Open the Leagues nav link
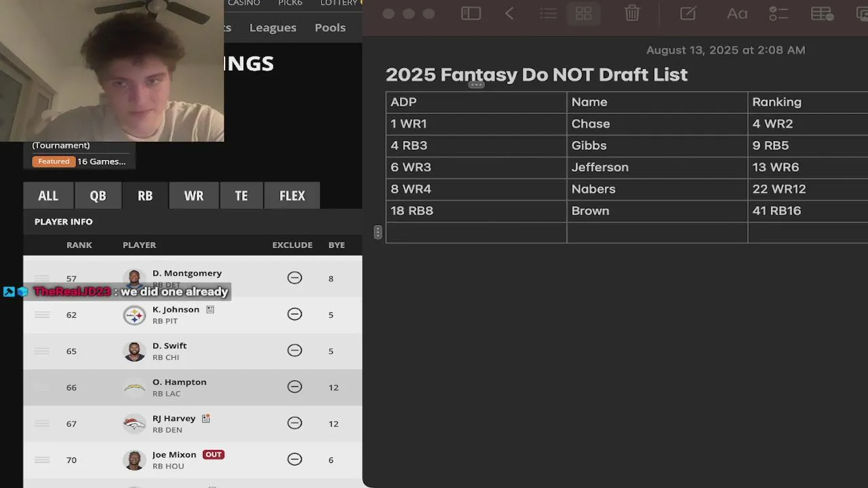 (273, 28)
